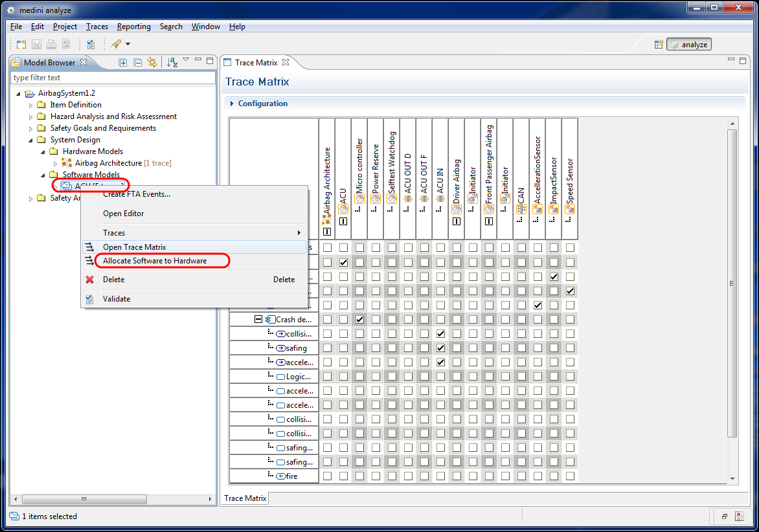Collapse all nodes in Model Browser
The height and width of the screenshot is (532, 759).
[137, 62]
